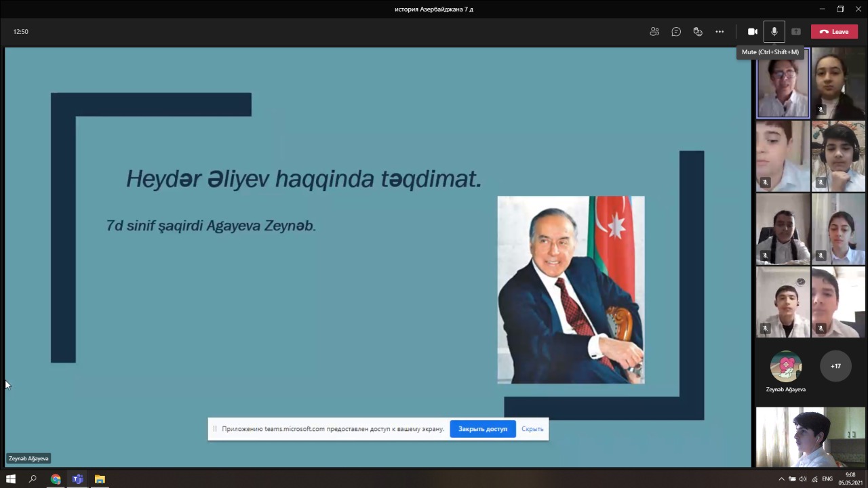Open File Explorer from taskbar
The height and width of the screenshot is (488, 868).
(x=100, y=479)
